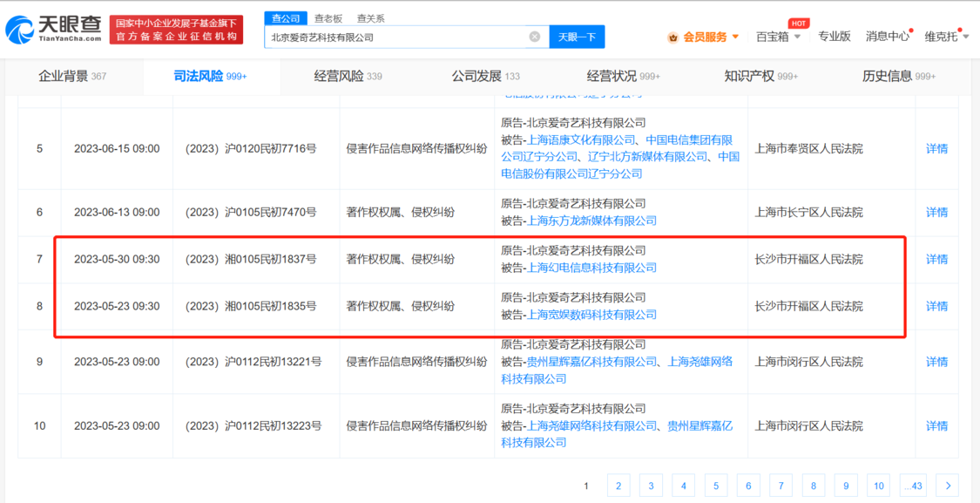Go to page 2
980x503 pixels.
[618, 485]
